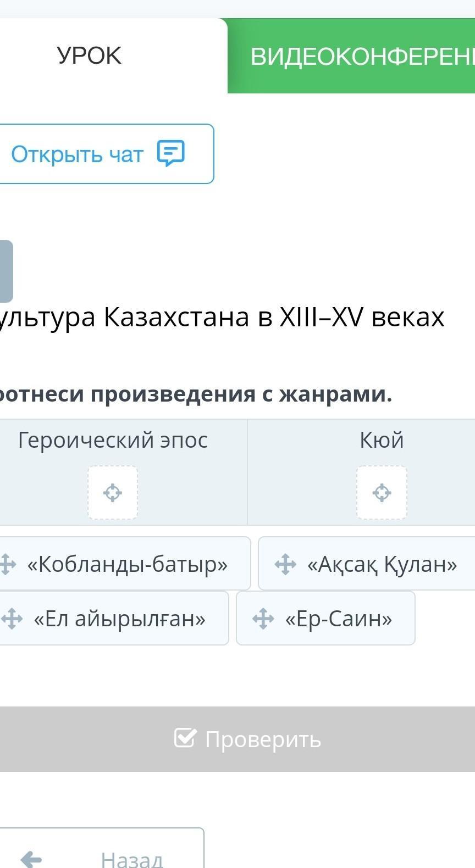Viewport: 475px width, 868px height.
Task: Open the ВИДЕОКОНФЕРЕНЦИЯ tab
Action: 351,55
